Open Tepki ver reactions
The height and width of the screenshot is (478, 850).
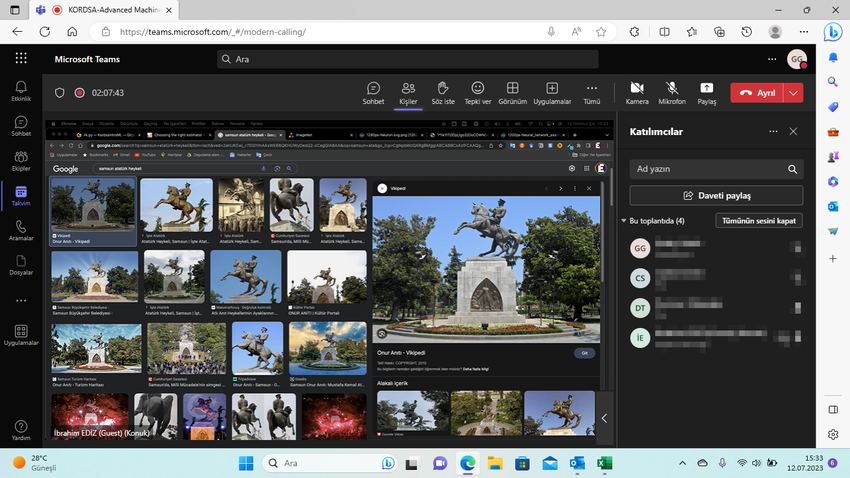click(478, 93)
